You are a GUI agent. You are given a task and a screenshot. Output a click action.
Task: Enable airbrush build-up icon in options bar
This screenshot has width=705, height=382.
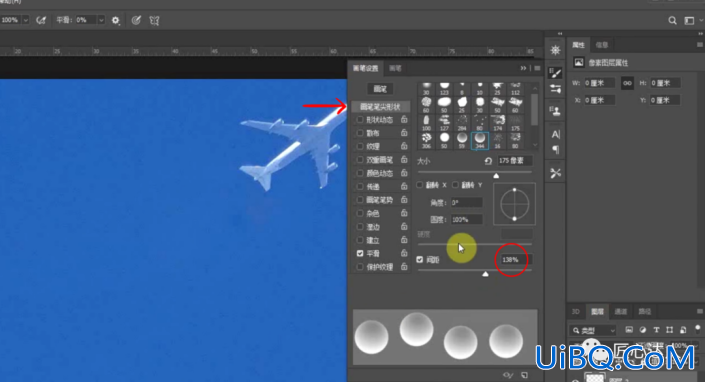pos(41,20)
